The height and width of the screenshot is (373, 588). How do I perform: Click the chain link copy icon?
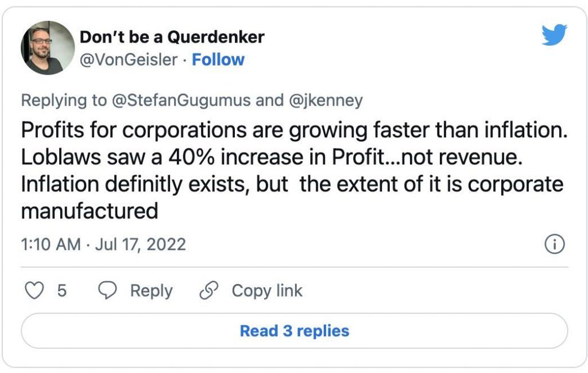(x=208, y=291)
